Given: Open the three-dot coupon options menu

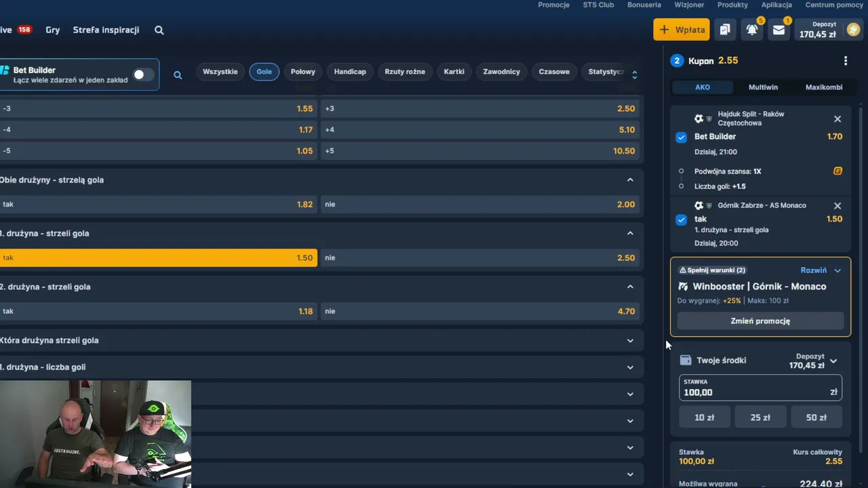Looking at the screenshot, I should [x=845, y=61].
